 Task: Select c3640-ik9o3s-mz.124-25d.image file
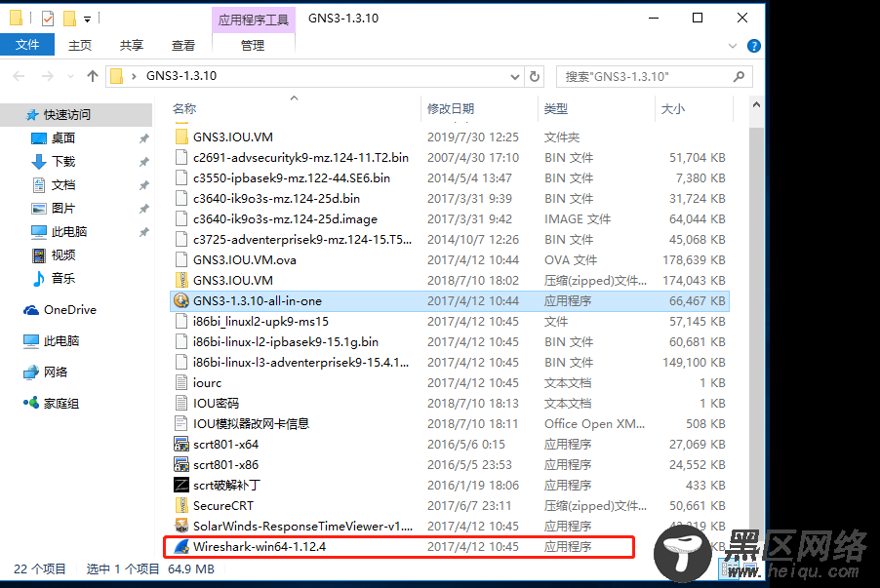point(449,218)
